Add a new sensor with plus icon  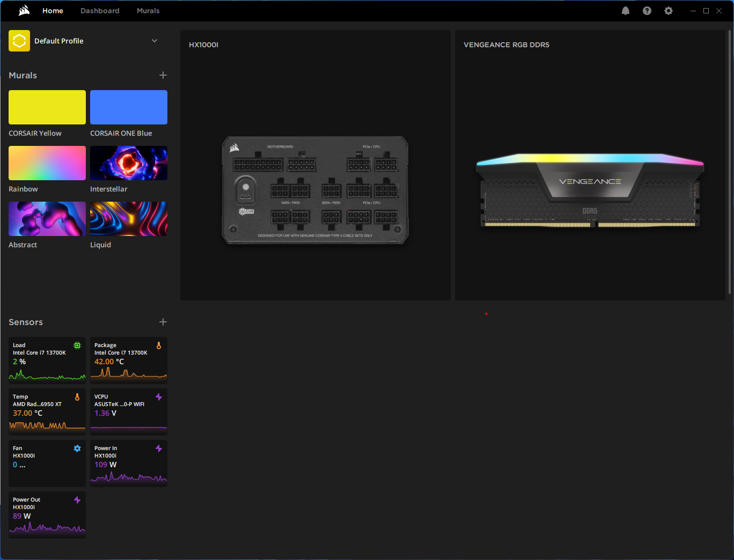click(163, 322)
